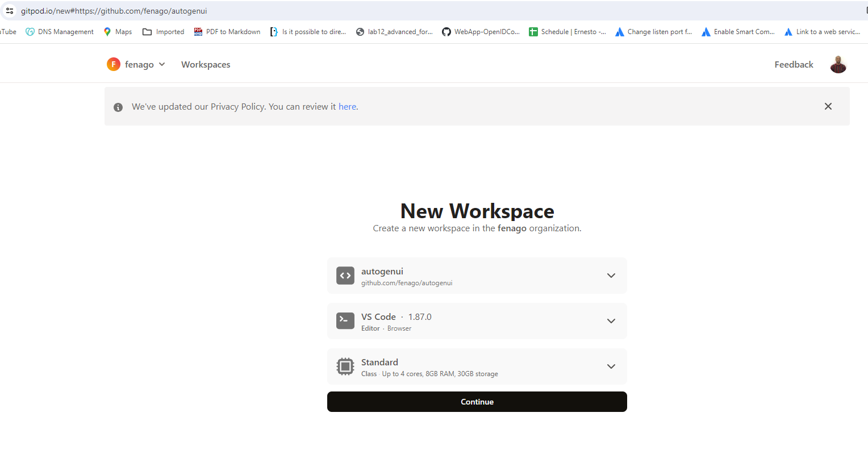The height and width of the screenshot is (475, 868).
Task: Open the Feedback link
Action: coord(794,65)
